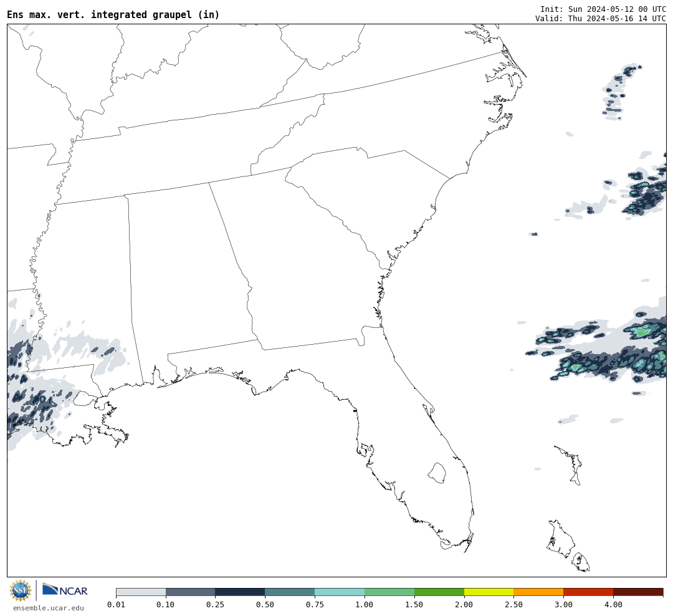This screenshot has height=616, width=673.
Task: Select the dark brown above-4.00 swatch
Action: click(638, 592)
